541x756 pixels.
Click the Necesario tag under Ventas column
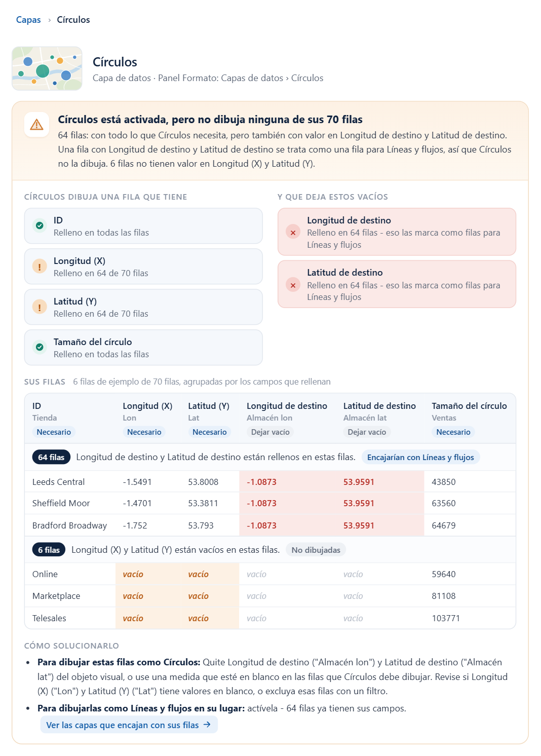(x=453, y=432)
